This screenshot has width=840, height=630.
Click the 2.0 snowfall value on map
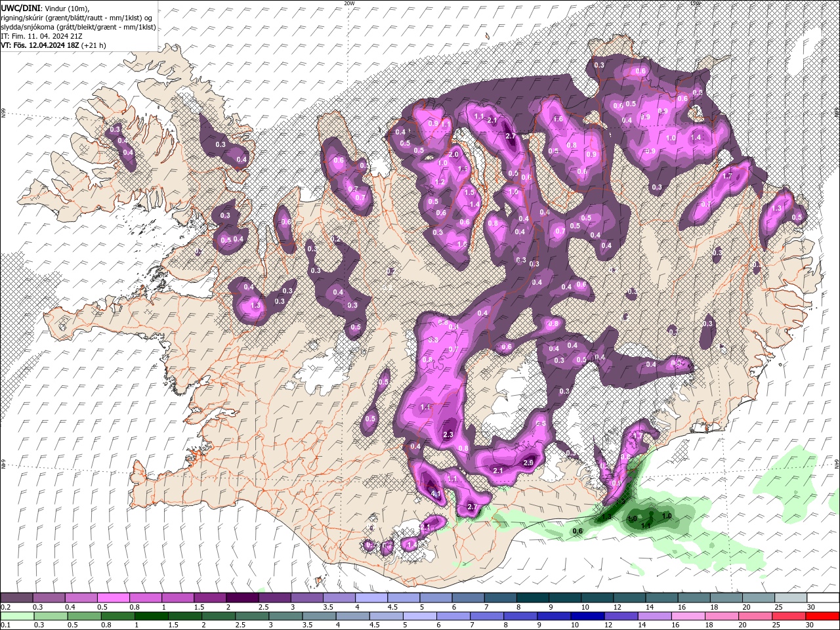[x=453, y=154]
